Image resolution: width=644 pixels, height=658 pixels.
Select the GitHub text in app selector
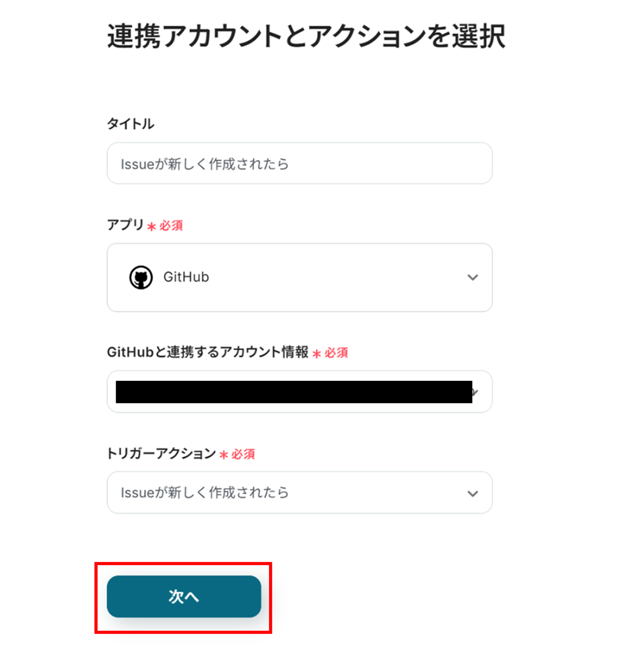[x=186, y=277]
